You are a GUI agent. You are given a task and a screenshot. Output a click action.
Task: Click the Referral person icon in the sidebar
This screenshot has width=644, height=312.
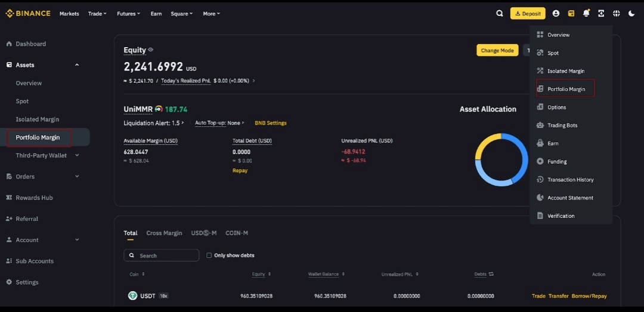(9, 219)
